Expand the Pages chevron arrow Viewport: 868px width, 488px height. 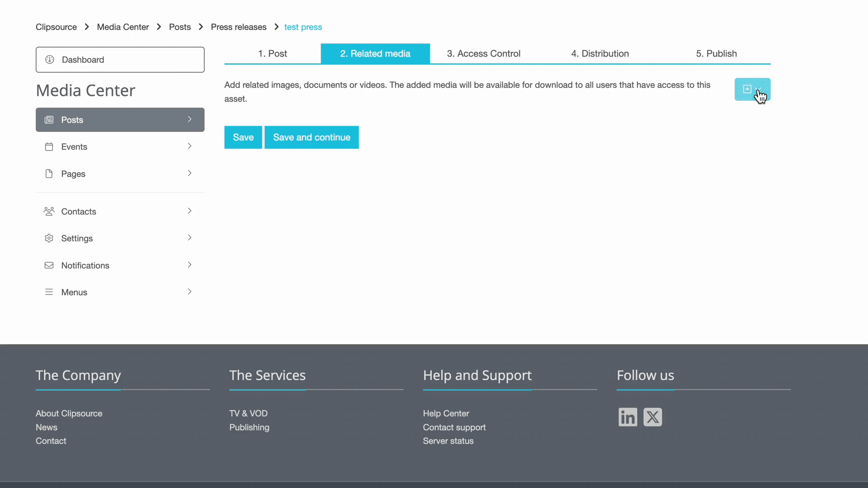[x=189, y=173]
